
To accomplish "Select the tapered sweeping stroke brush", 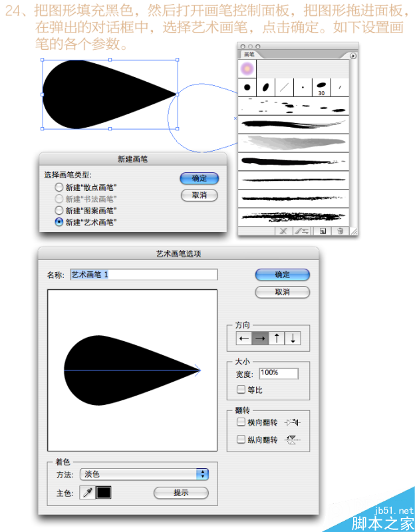I will (293, 124).
